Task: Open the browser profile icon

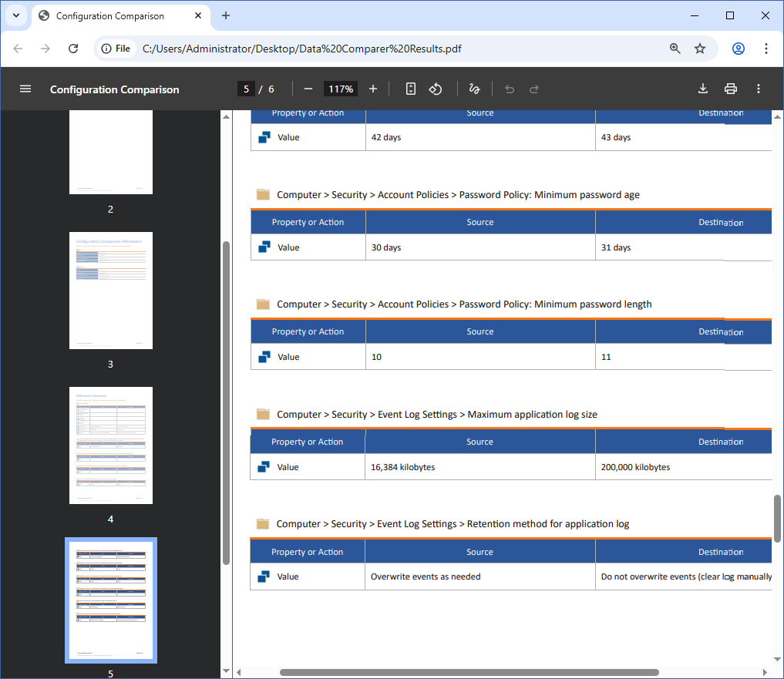Action: tap(739, 49)
